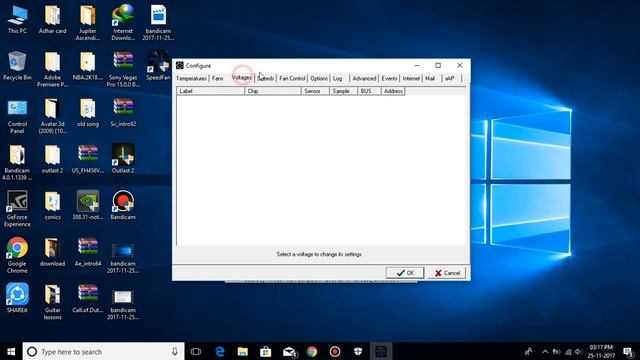Screen dimensions: 640x360
Task: Select the Jupiter Ascendi... folder
Action: 88,22
